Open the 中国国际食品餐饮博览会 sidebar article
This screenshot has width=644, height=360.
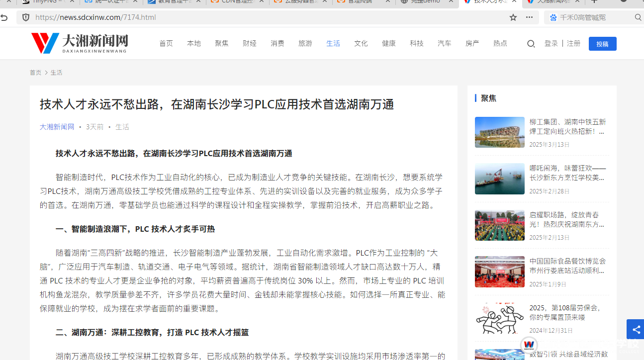tap(567, 266)
